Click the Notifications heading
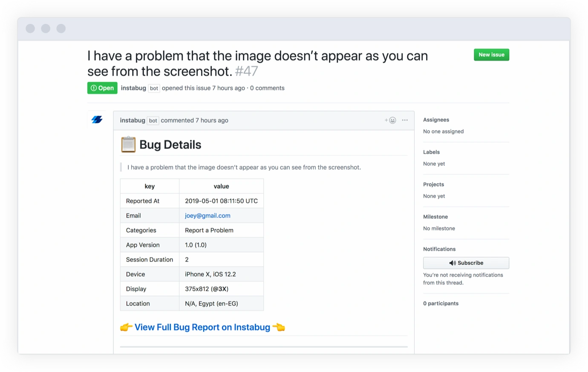Screen dimensions: 588x372 tap(439, 249)
